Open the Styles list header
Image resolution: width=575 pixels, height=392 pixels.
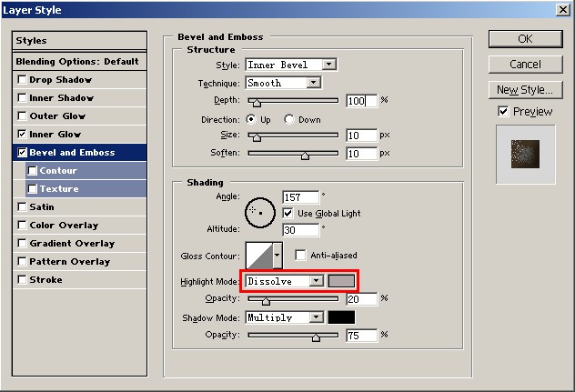pos(77,41)
